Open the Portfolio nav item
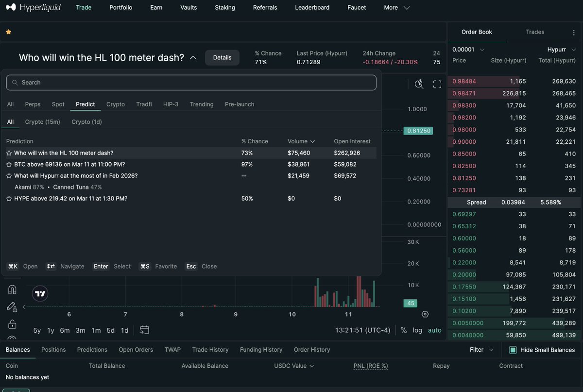The image size is (583, 392). coord(121,8)
